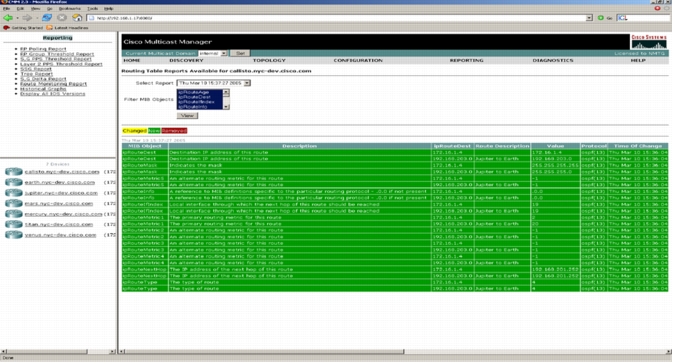Open the DIAGNOSTICS navigation menu
The image size is (674, 364).
(x=553, y=61)
